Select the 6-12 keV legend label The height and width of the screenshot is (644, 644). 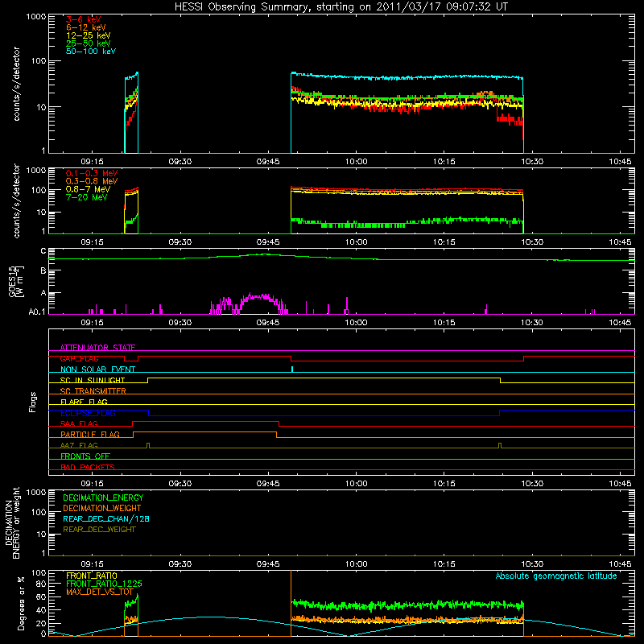tap(86, 27)
